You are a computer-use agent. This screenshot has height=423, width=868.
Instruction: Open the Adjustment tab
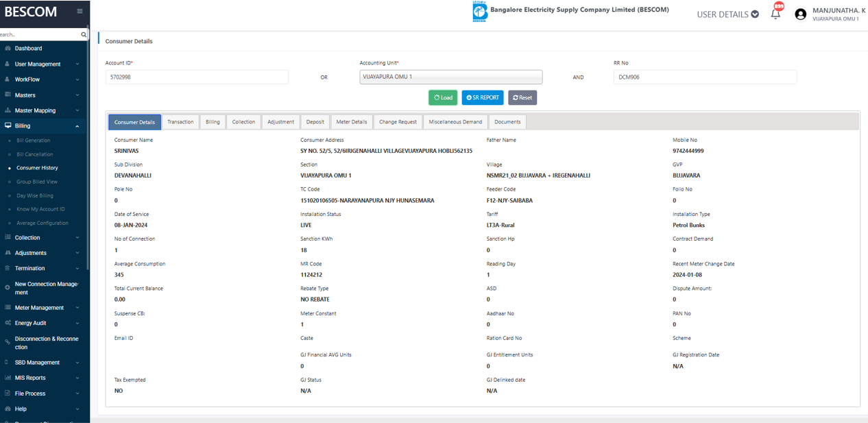click(281, 122)
